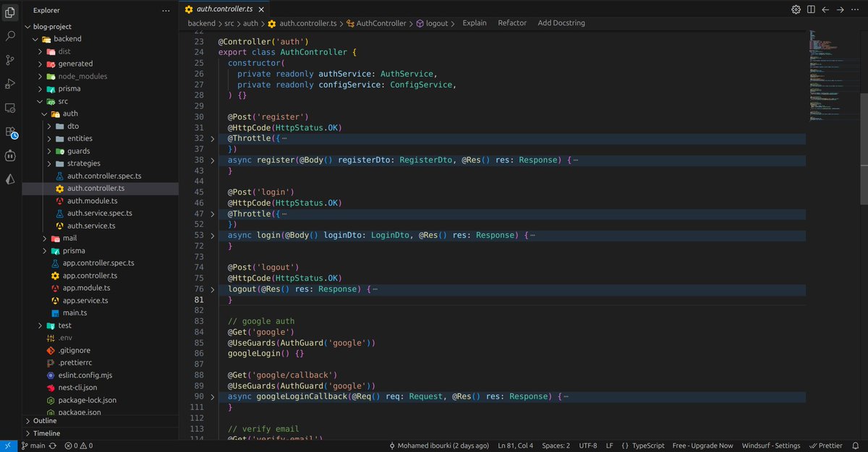Open errors and warnings in status bar
The height and width of the screenshot is (452, 868).
tap(79, 445)
